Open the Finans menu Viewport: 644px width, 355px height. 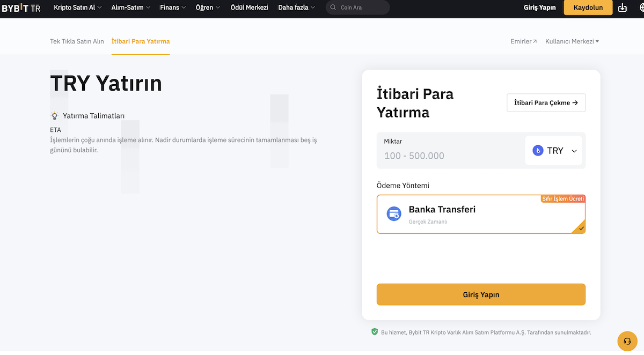click(172, 8)
